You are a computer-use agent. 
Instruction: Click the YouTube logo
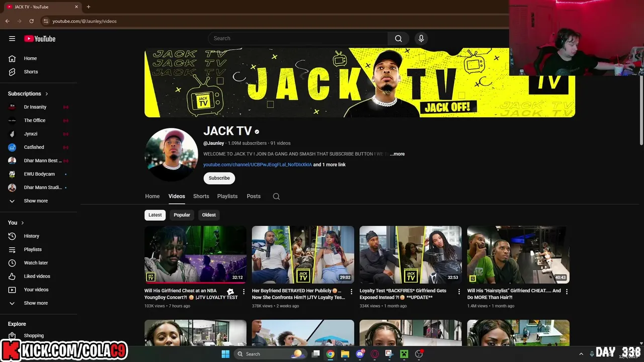[40, 39]
